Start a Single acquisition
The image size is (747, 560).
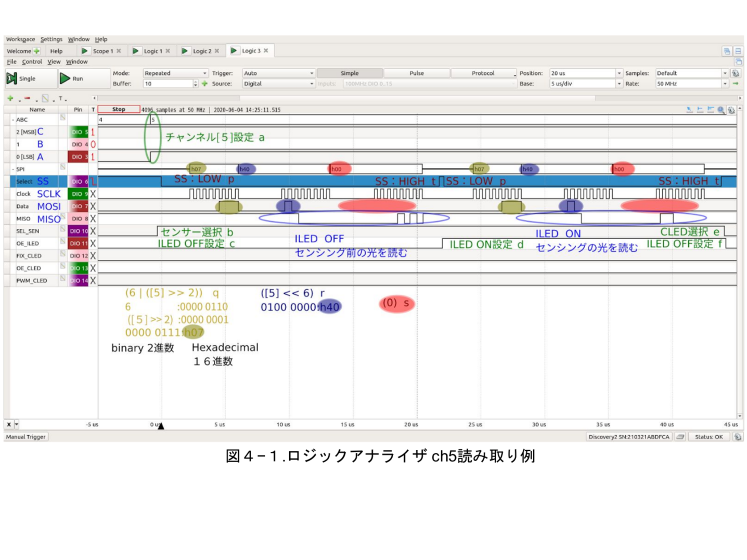(x=22, y=79)
